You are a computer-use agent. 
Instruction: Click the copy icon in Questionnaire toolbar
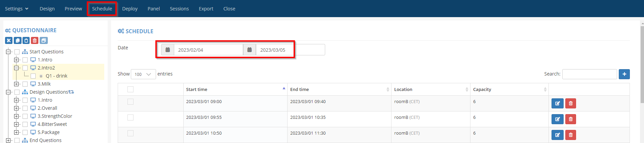click(17, 41)
